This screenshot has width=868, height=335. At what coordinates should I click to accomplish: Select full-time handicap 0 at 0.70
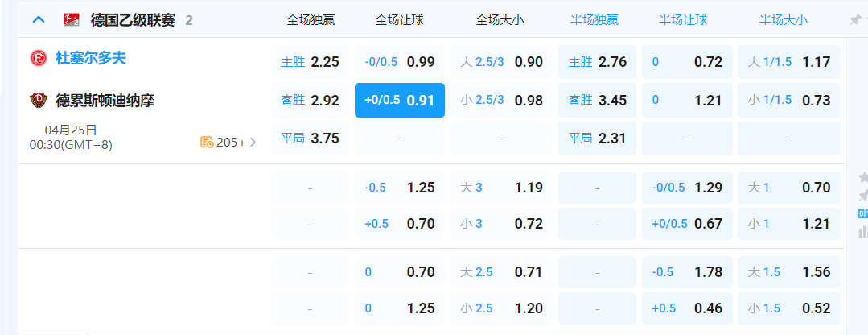[x=400, y=272]
